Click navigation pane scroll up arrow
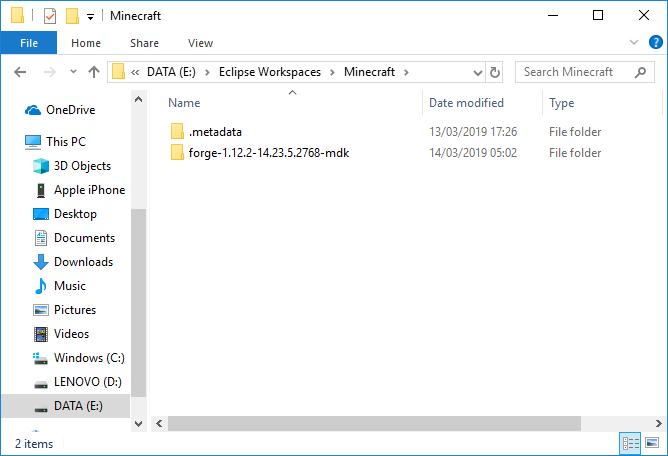This screenshot has width=668, height=456. (138, 99)
